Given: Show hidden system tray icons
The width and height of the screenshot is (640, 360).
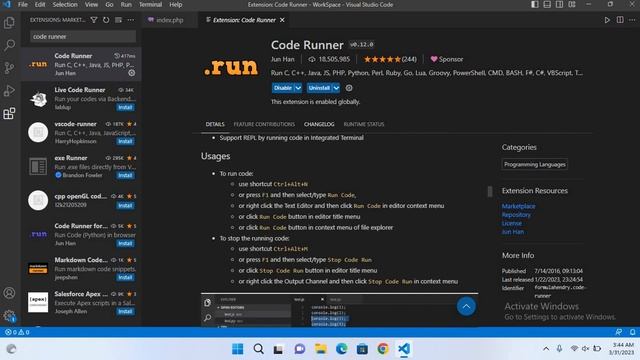Looking at the screenshot, I should coord(546,349).
